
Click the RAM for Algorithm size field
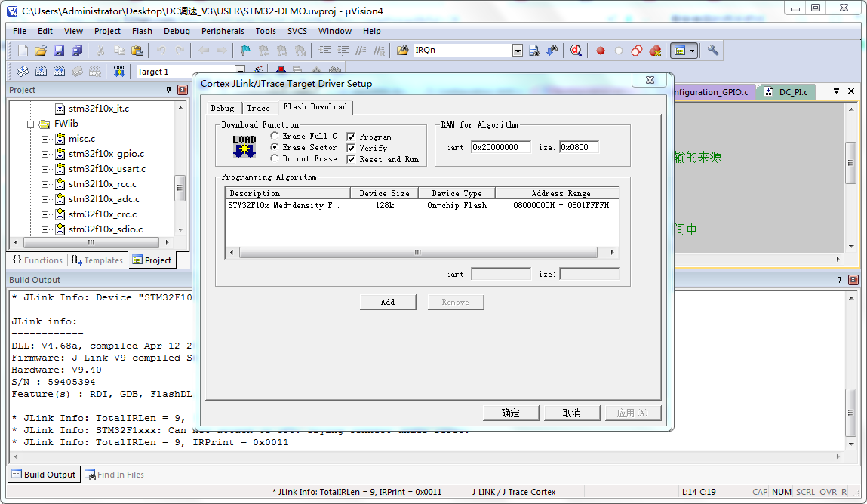[x=579, y=148]
